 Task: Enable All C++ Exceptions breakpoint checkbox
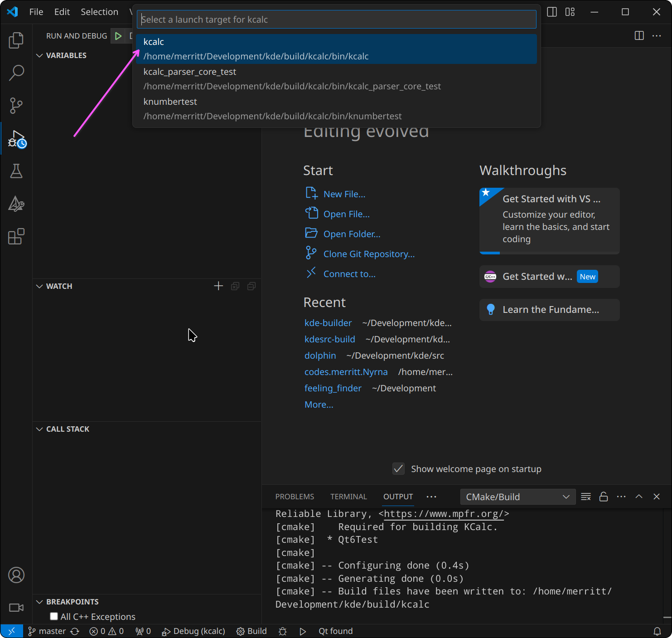(x=54, y=616)
